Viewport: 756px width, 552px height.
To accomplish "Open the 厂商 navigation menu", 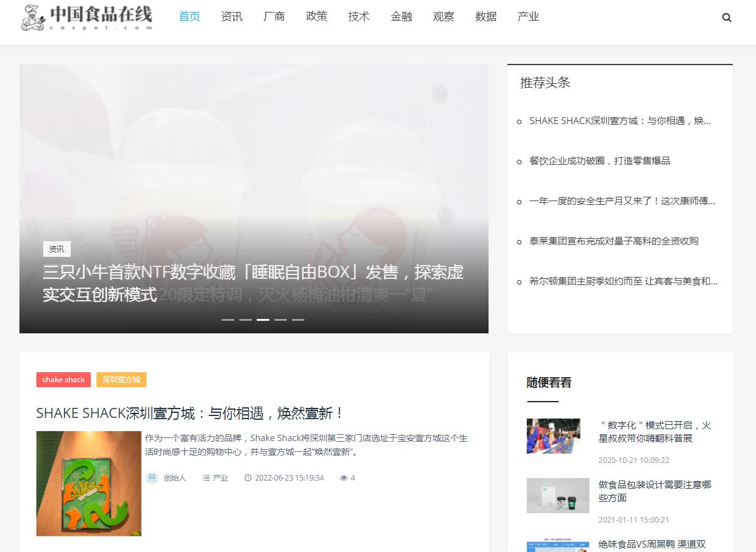I will (274, 16).
